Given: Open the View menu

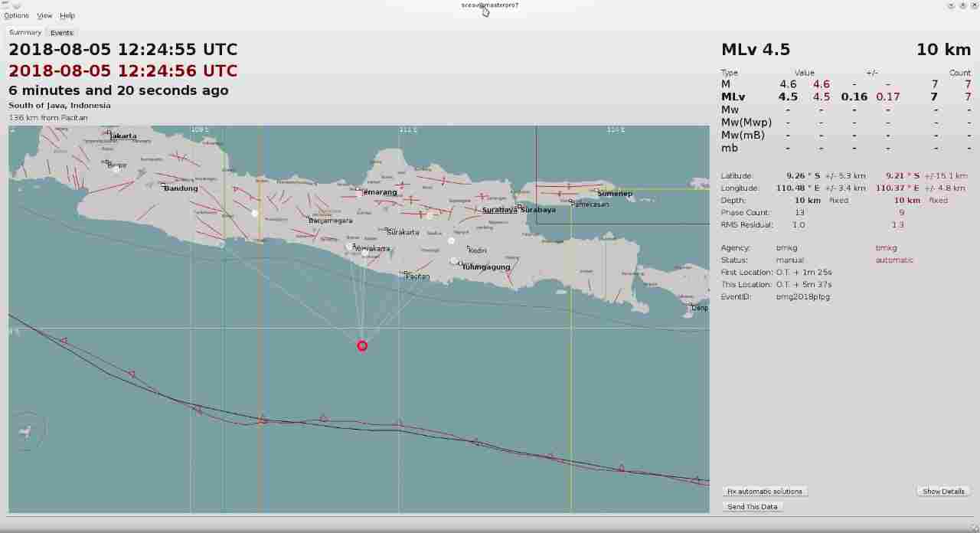Looking at the screenshot, I should tap(44, 15).
